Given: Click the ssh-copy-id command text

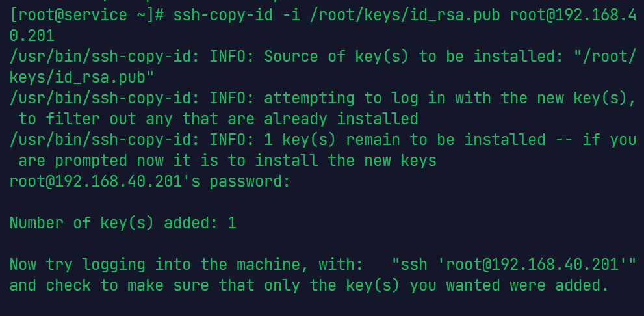Looking at the screenshot, I should [218, 15].
